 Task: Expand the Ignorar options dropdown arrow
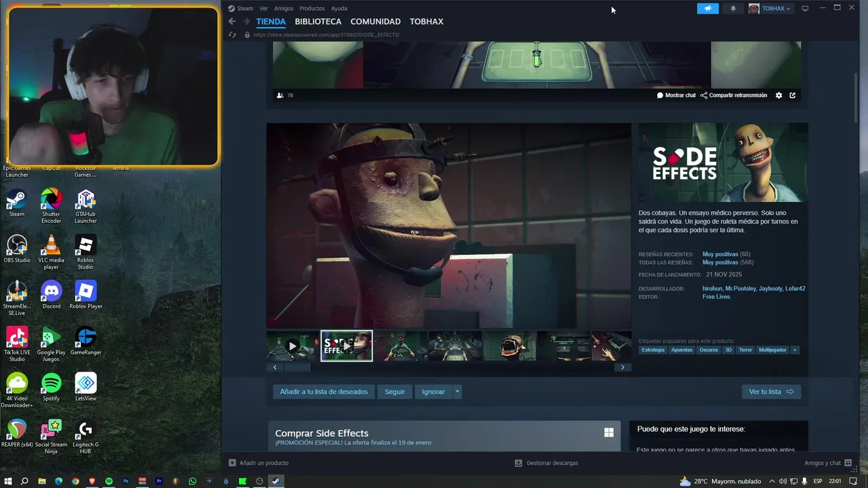(458, 392)
